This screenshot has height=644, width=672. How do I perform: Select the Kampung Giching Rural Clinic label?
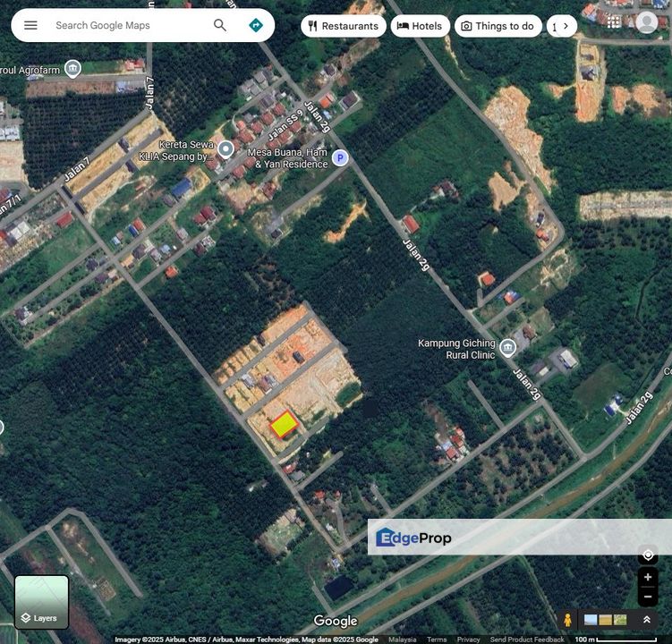(457, 349)
